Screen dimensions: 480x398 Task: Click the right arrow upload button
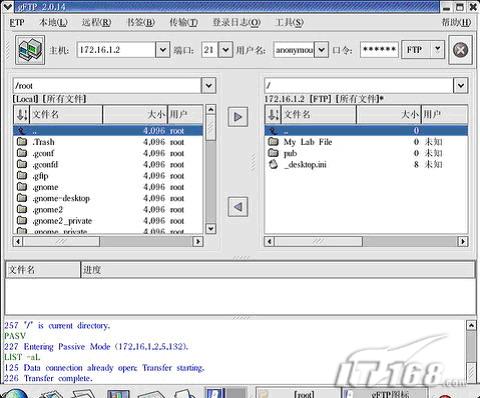238,117
